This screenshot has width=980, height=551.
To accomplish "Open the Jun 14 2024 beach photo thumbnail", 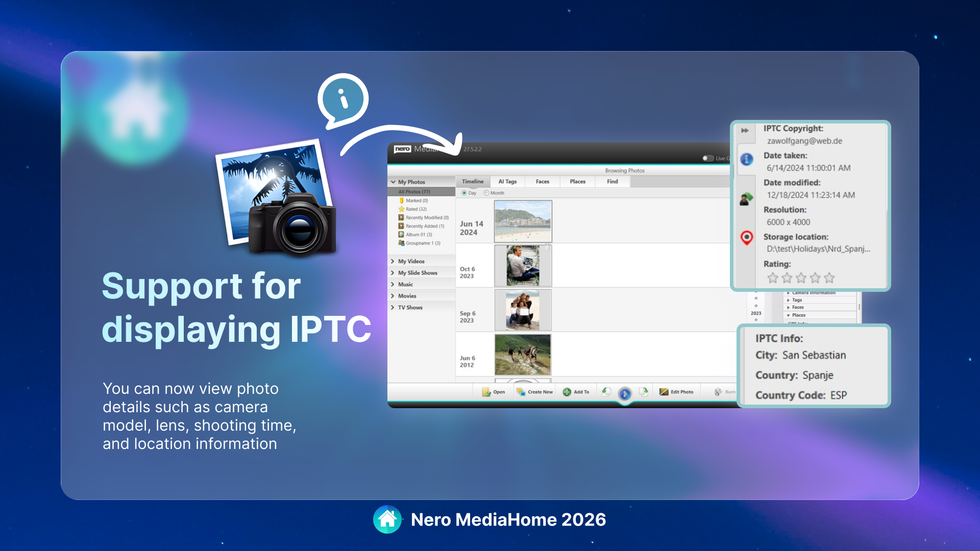I will [x=523, y=221].
